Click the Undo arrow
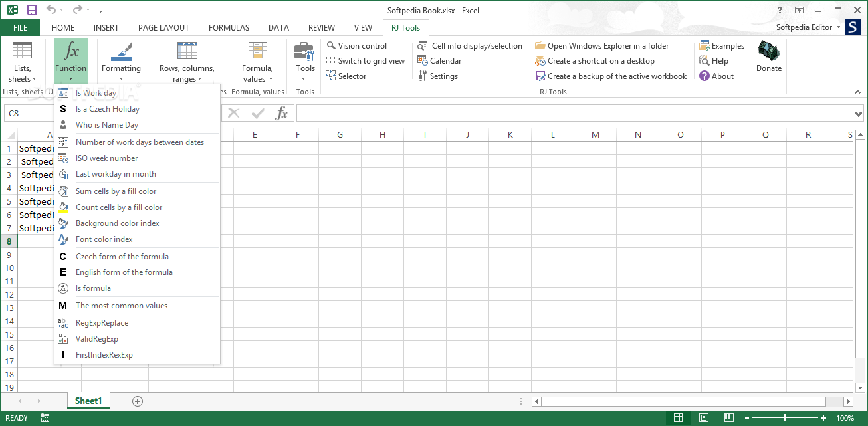868x426 pixels. click(x=52, y=10)
